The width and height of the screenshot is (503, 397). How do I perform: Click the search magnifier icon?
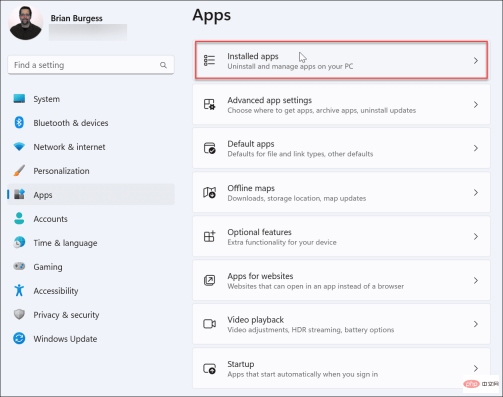(x=163, y=65)
